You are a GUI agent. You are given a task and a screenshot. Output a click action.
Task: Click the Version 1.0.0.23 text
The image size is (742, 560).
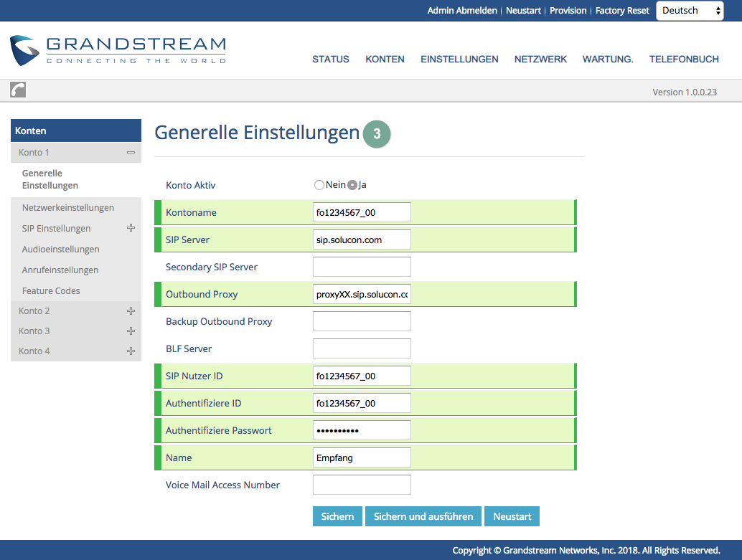pos(685,92)
